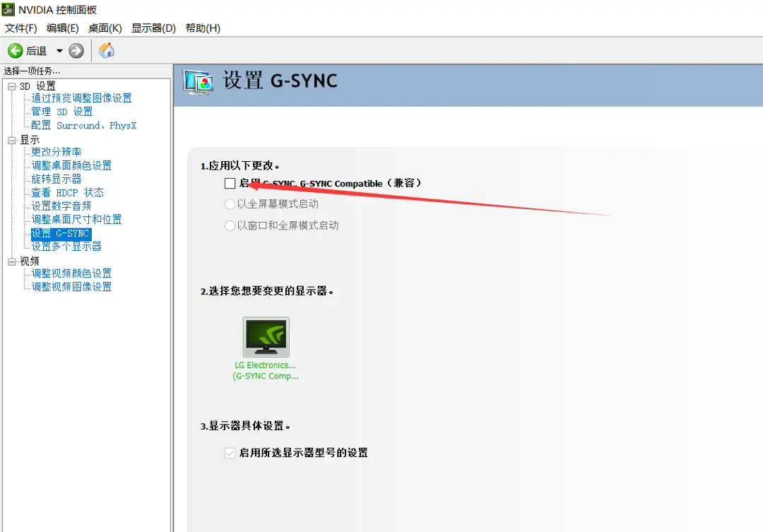
Task: Open 设置数字音频 page
Action: (x=61, y=206)
